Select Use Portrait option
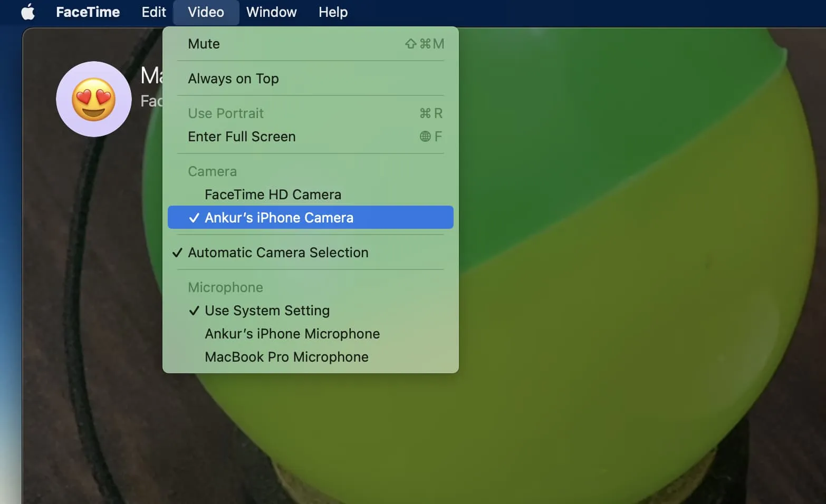 pos(311,113)
